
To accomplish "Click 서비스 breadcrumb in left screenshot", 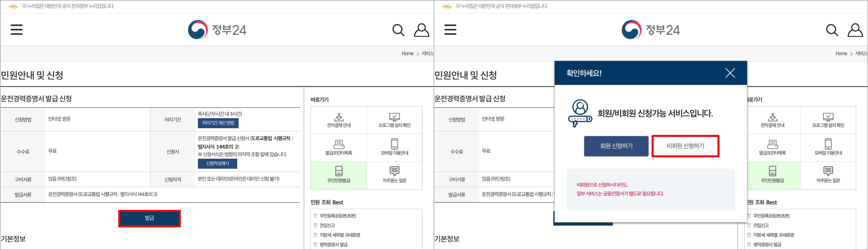I will (427, 53).
